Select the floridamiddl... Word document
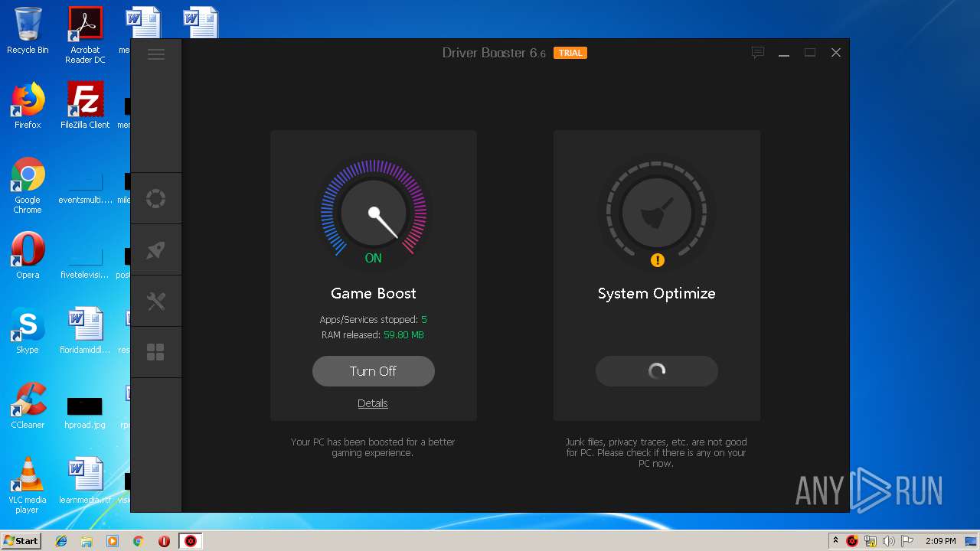This screenshot has height=551, width=980. pyautogui.click(x=85, y=330)
